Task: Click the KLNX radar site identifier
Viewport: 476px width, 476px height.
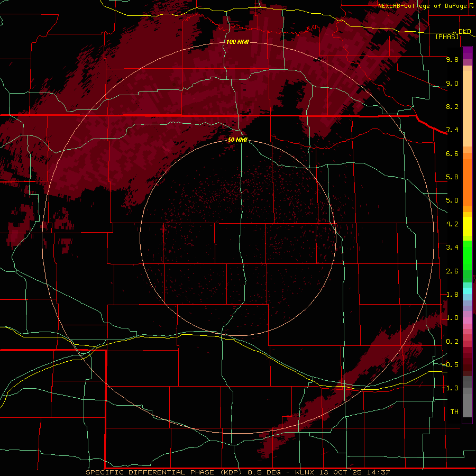Action: [x=306, y=472]
